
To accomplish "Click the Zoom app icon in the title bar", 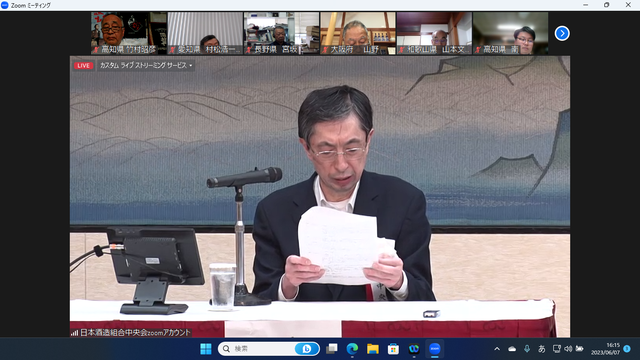I will tap(5, 5).
